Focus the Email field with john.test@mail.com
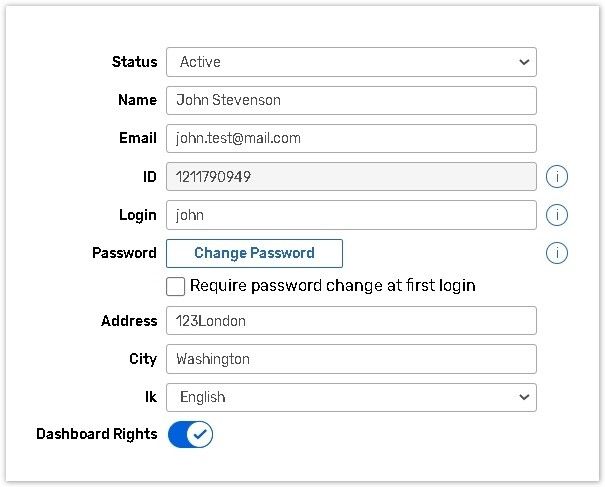 pos(351,138)
